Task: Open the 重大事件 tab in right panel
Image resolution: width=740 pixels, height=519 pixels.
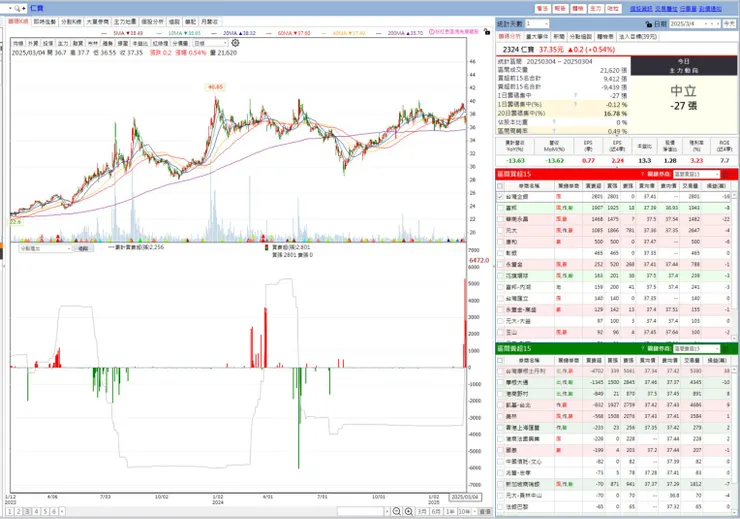Action: click(x=537, y=36)
